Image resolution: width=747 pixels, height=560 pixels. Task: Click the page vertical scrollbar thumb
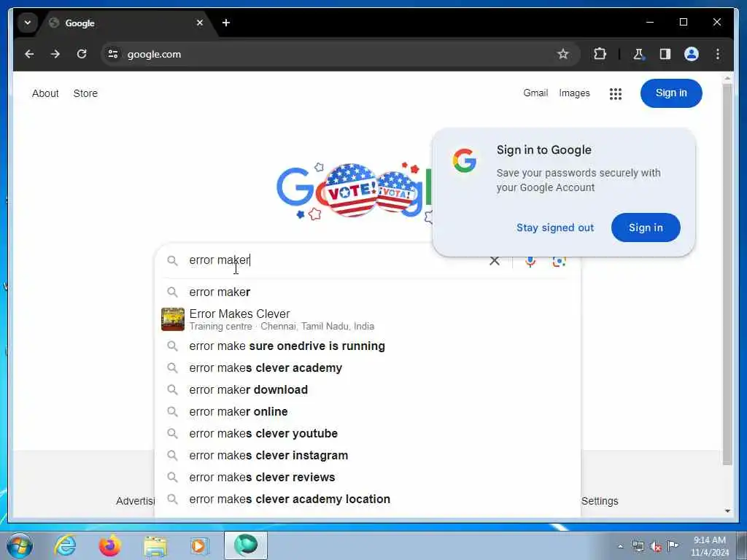pyautogui.click(x=727, y=275)
